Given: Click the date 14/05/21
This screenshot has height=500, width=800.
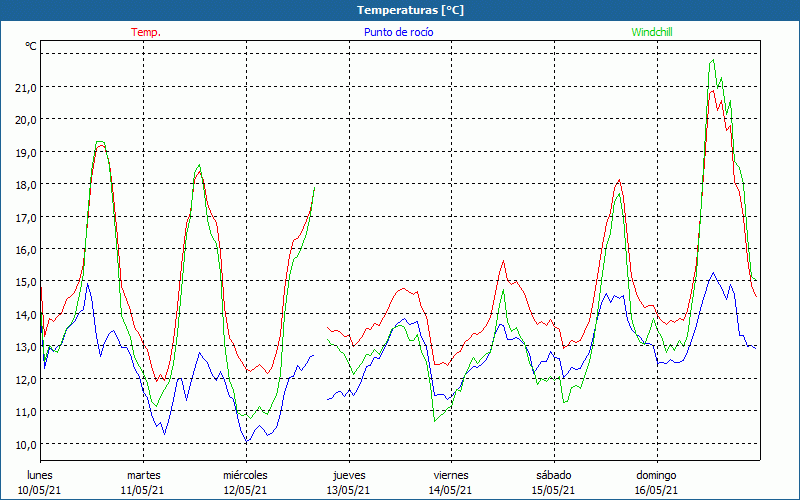Looking at the screenshot, I should (451, 491).
